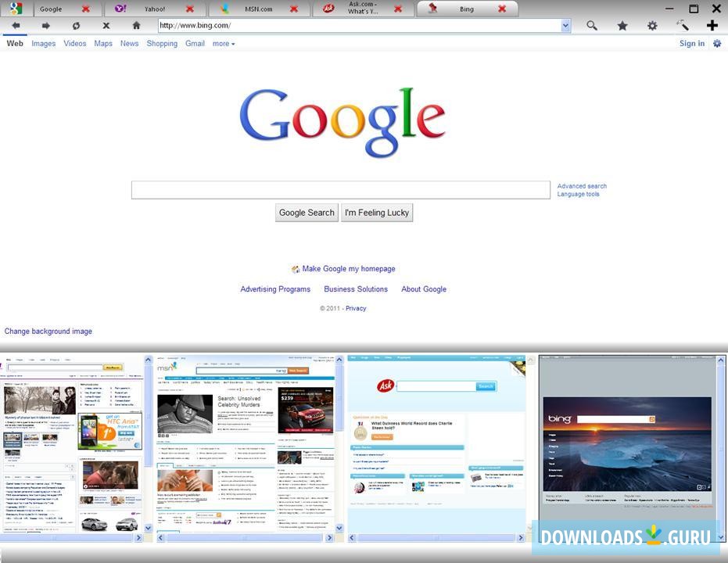Close the Ask.com tab with red X
This screenshot has height=563, width=728.
click(398, 9)
